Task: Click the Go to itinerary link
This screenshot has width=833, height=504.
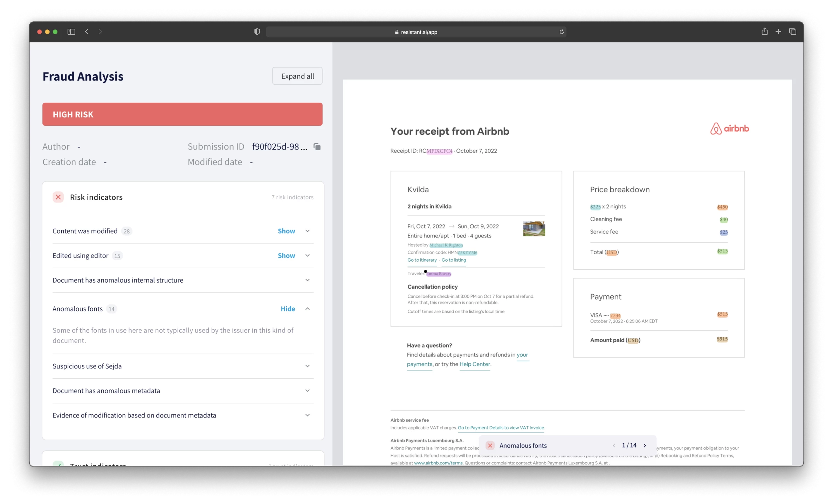Action: [422, 260]
